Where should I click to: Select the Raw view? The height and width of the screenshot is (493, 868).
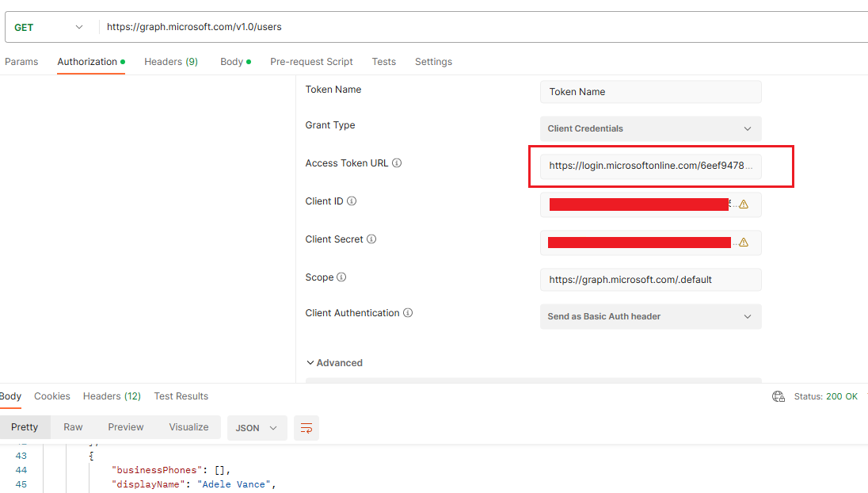73,427
